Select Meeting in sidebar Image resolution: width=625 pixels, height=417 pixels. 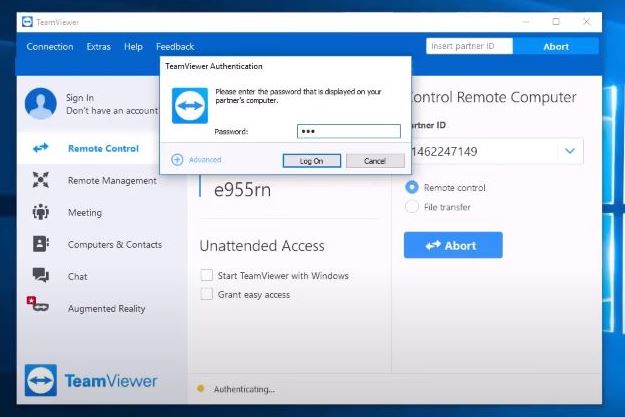(x=85, y=212)
